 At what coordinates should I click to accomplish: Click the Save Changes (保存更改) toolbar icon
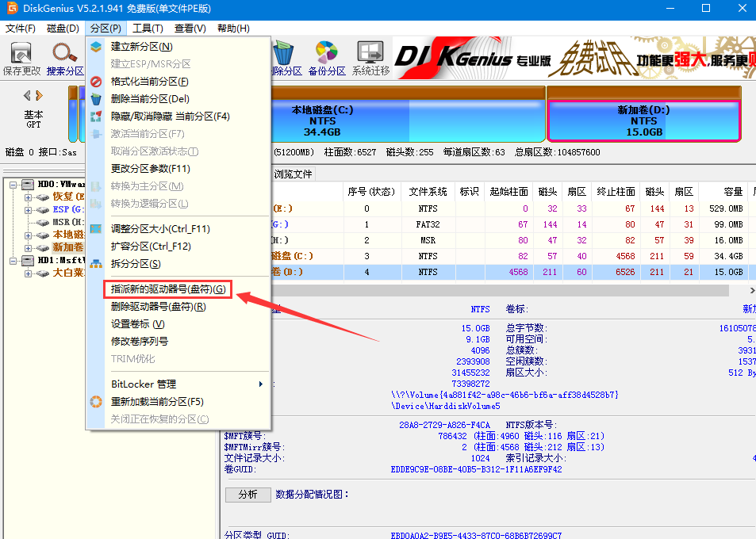tap(21, 53)
